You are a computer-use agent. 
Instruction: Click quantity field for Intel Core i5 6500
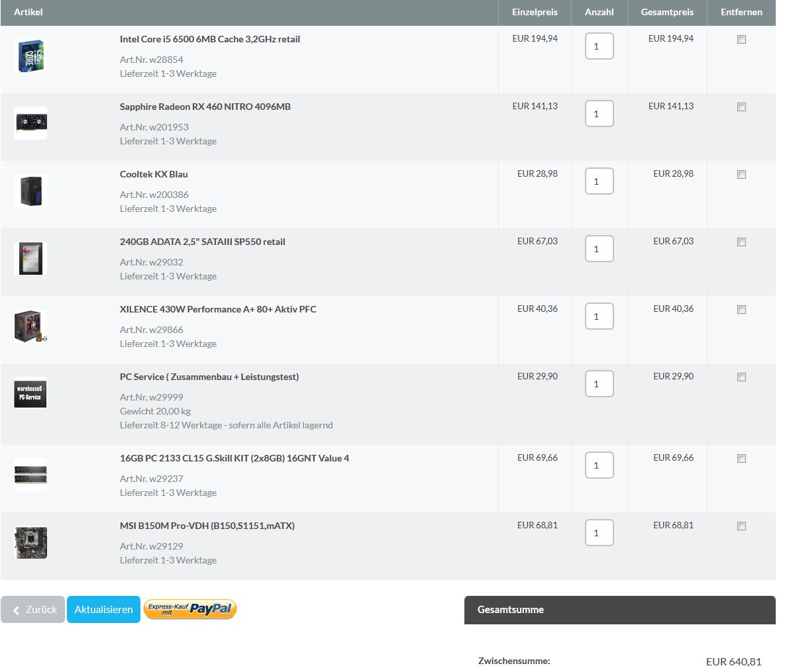tap(600, 46)
